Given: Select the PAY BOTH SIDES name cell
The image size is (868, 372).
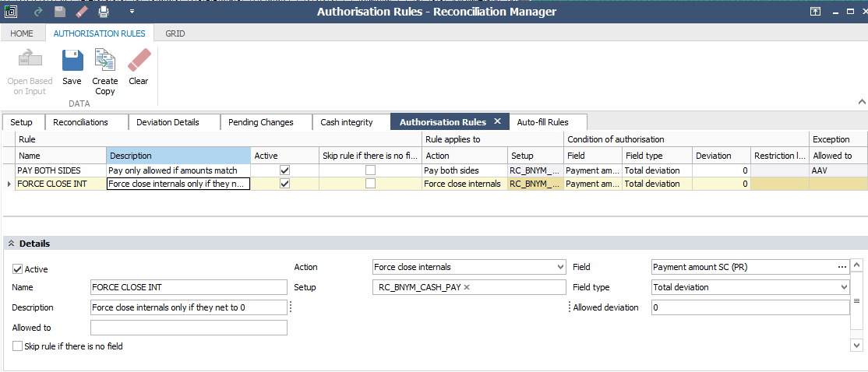Looking at the screenshot, I should pyautogui.click(x=60, y=170).
